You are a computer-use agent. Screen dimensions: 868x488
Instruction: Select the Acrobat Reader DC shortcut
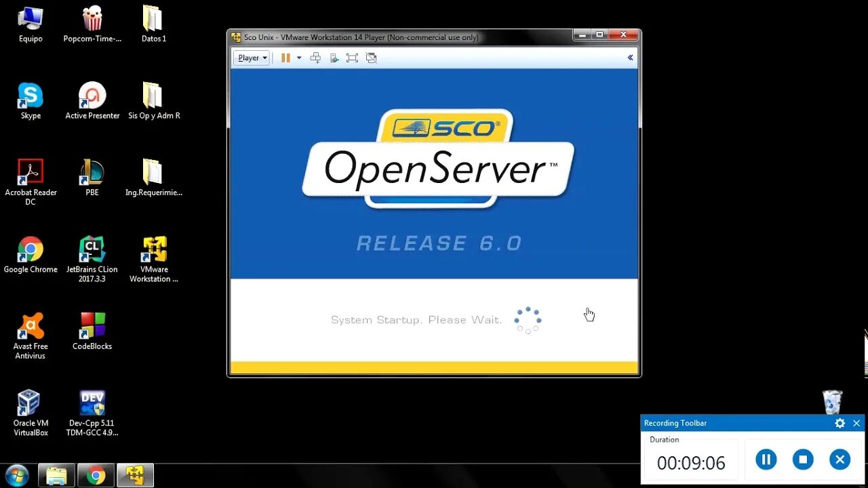point(31,182)
